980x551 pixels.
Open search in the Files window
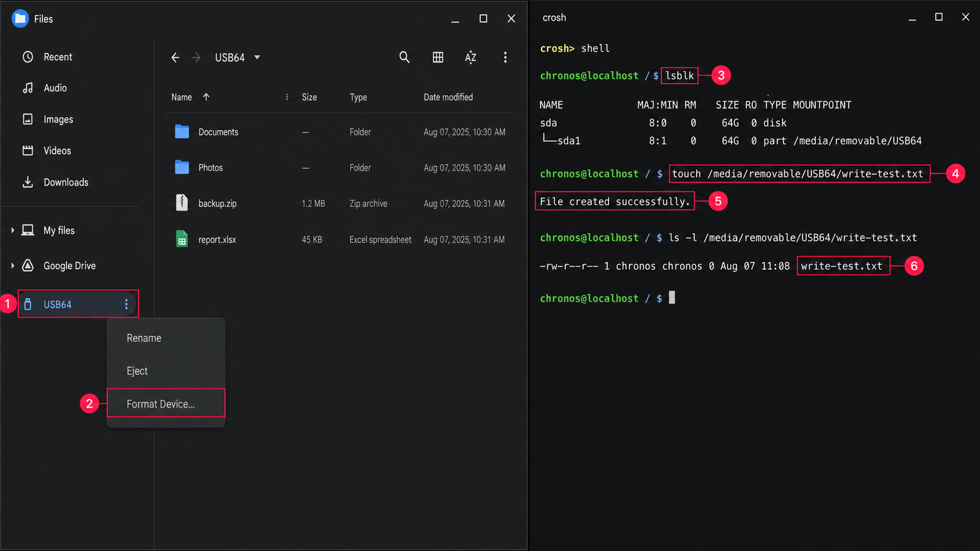(404, 57)
